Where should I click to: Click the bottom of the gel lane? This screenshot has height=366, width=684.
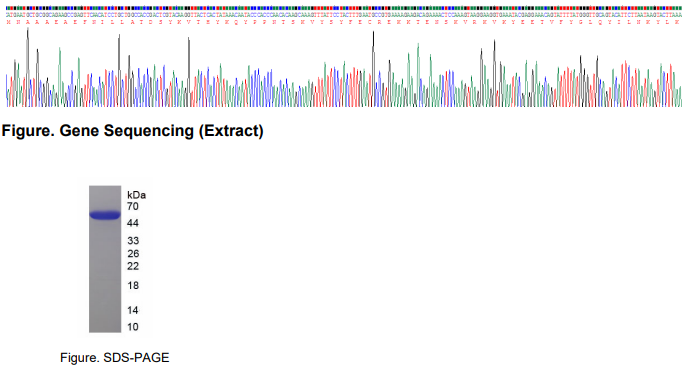105,328
